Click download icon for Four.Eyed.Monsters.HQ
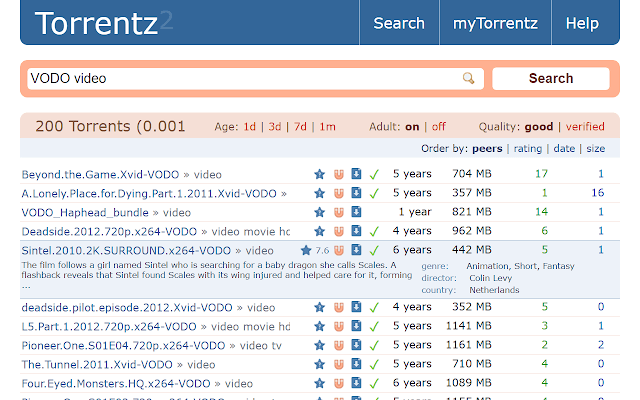 pos(356,383)
